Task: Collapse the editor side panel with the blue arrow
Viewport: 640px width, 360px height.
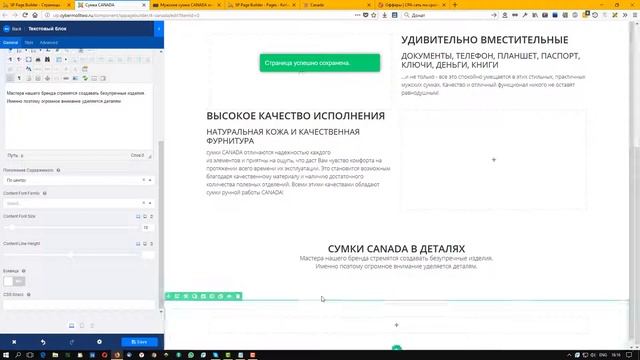Action: click(x=159, y=29)
